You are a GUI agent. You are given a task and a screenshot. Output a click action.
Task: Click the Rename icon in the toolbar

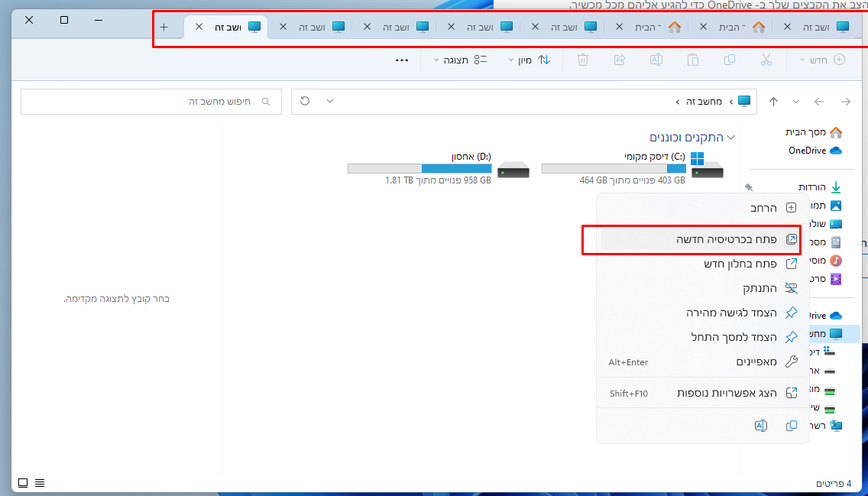tap(656, 60)
